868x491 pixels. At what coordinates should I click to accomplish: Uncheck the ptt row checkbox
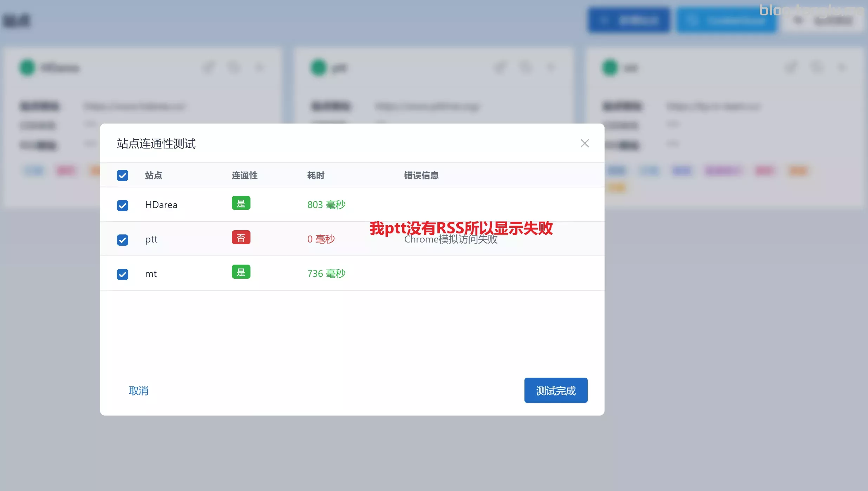[x=123, y=240]
